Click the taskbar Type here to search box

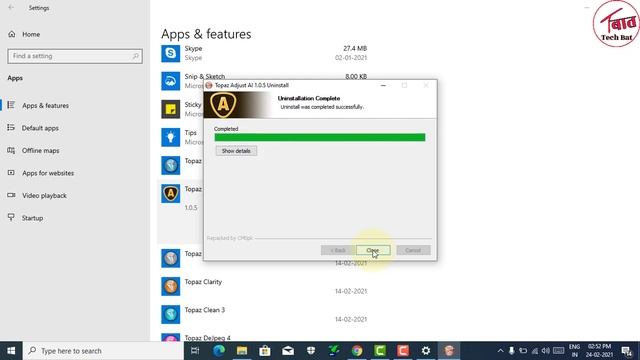(103, 351)
